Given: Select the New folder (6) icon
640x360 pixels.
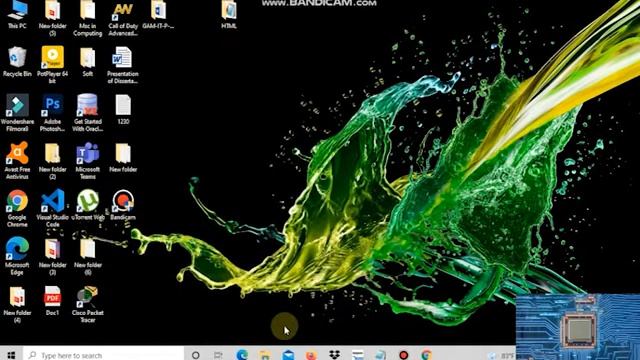Looking at the screenshot, I should pyautogui.click(x=87, y=256).
